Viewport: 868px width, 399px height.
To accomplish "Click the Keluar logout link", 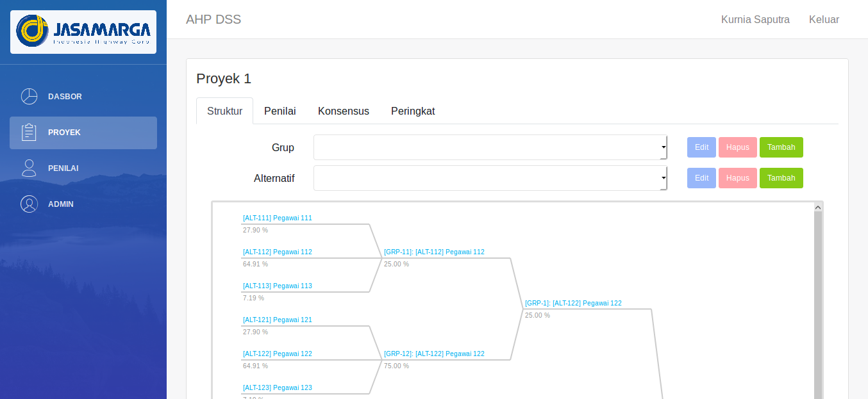I will tap(824, 19).
